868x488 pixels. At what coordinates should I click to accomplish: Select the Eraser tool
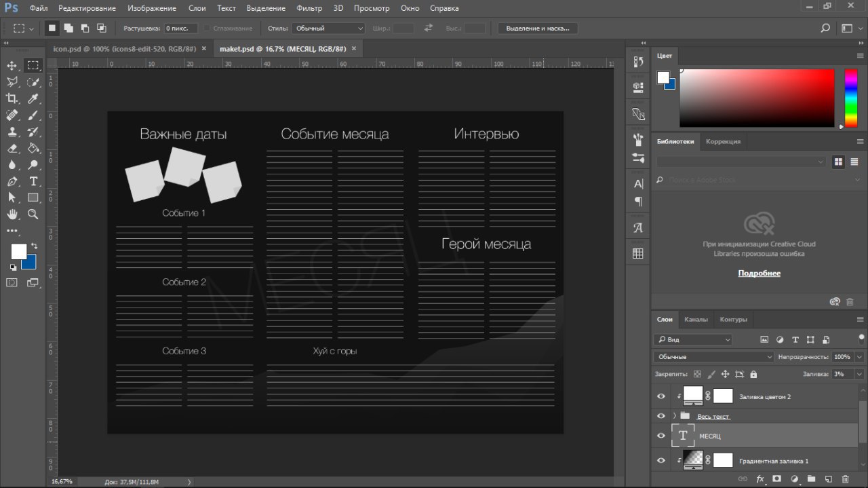coord(12,148)
